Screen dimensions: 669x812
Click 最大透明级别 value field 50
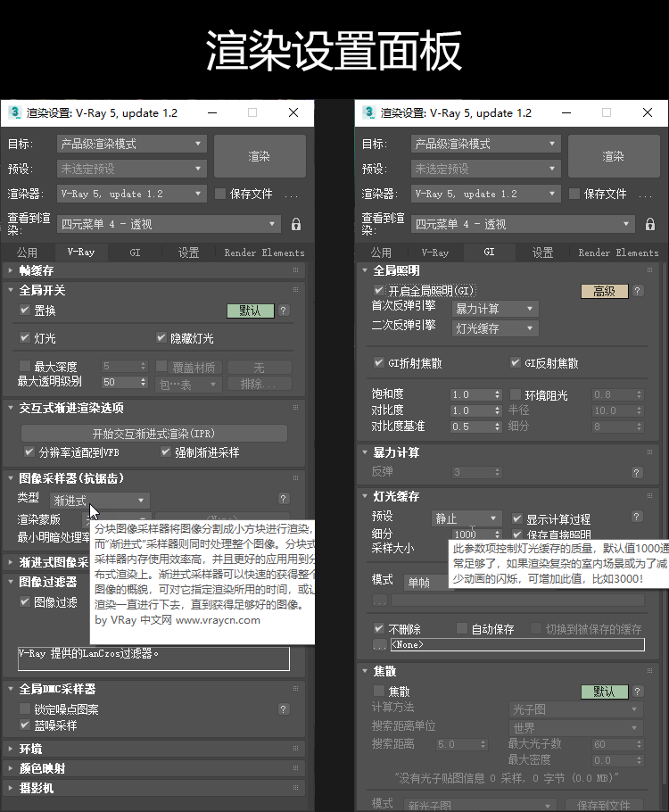[x=120, y=382]
